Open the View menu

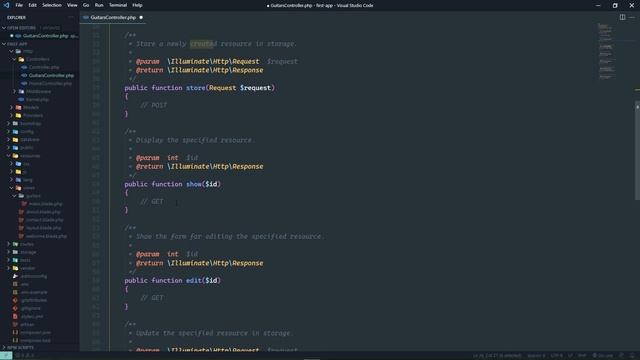(x=72, y=5)
